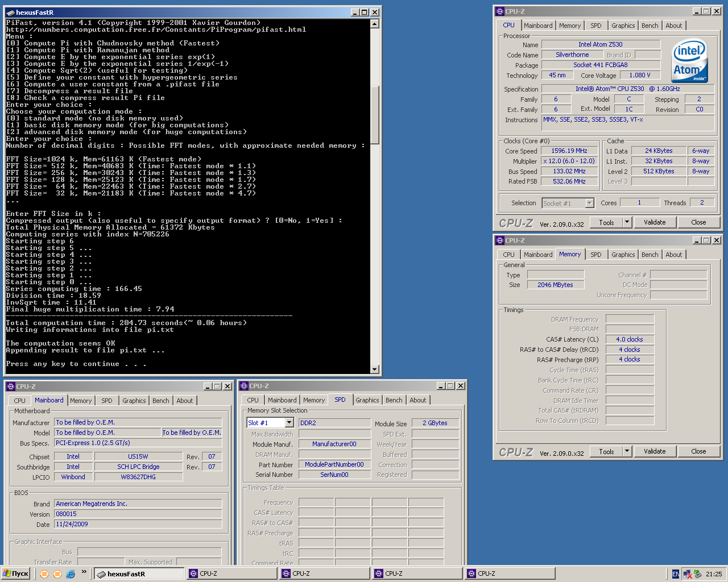This screenshot has height=582, width=728.
Task: Click the W83627DHG LPCIO field
Action: point(138,477)
